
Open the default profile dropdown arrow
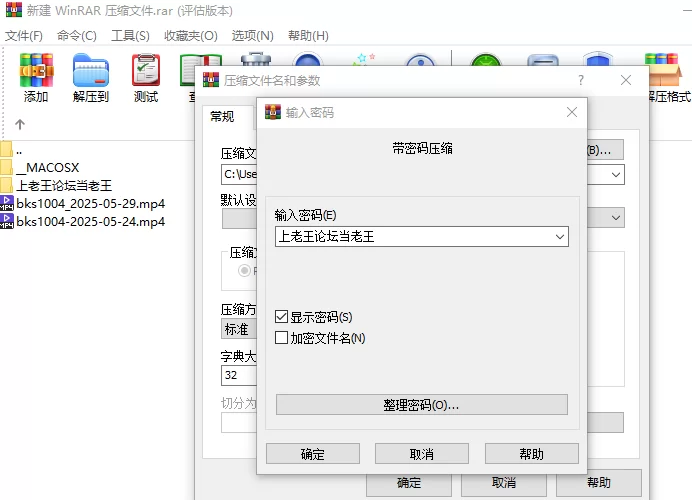616,218
